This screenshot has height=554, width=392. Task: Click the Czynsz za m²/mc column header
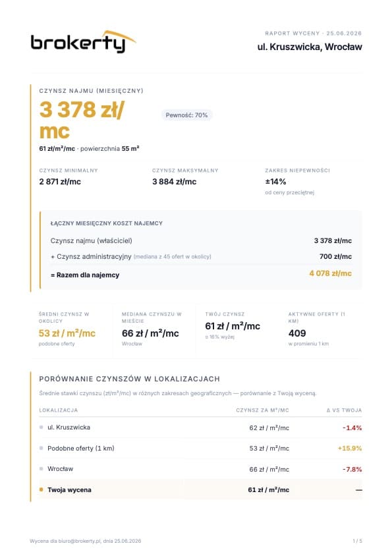click(x=263, y=410)
